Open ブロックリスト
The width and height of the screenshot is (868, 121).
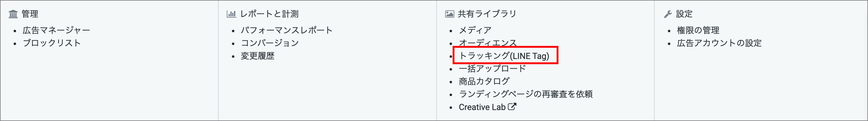coord(52,43)
